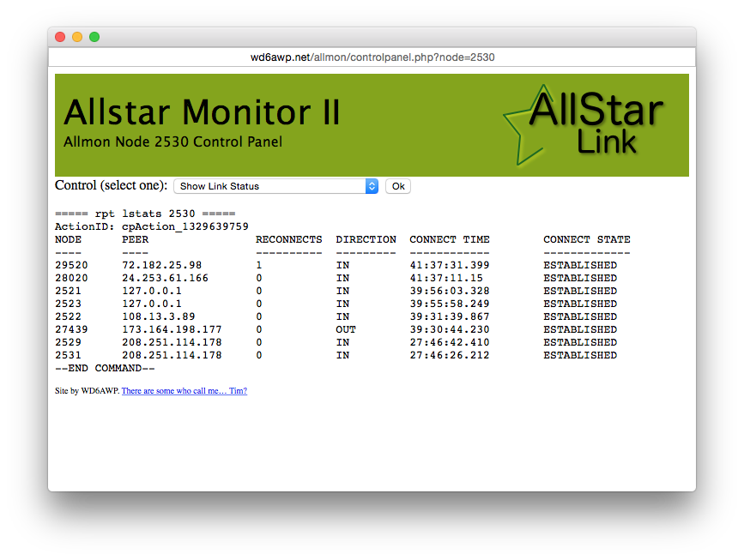Click the green fullscreen window button
Screen dimensions: 744x560
pos(94,37)
